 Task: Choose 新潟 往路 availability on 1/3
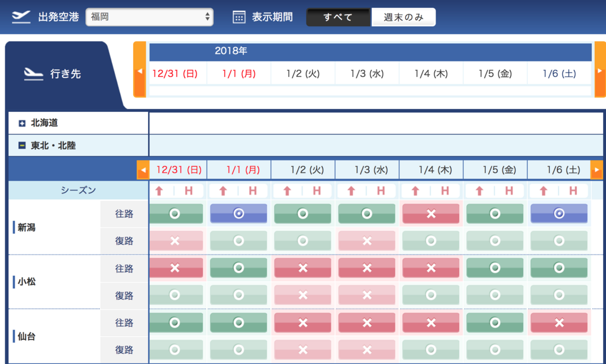pos(367,214)
